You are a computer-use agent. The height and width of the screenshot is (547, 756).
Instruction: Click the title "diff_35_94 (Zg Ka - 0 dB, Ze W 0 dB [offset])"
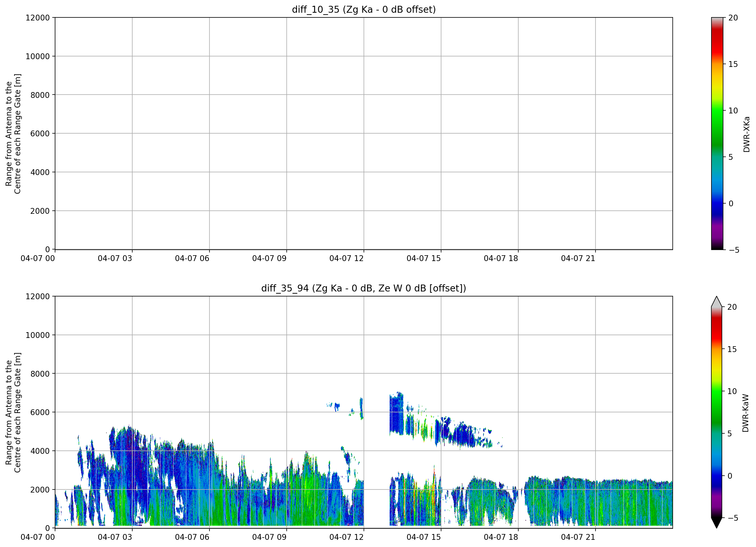[364, 288]
